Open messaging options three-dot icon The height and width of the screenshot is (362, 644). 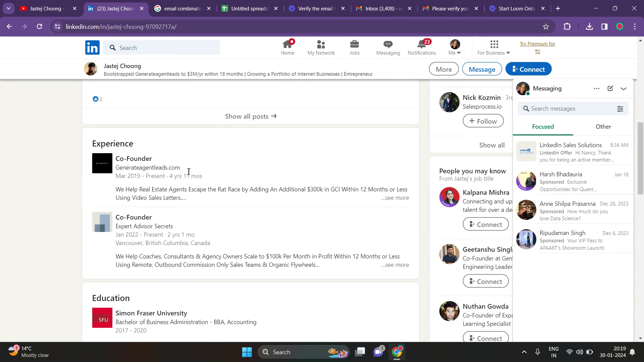[596, 88]
